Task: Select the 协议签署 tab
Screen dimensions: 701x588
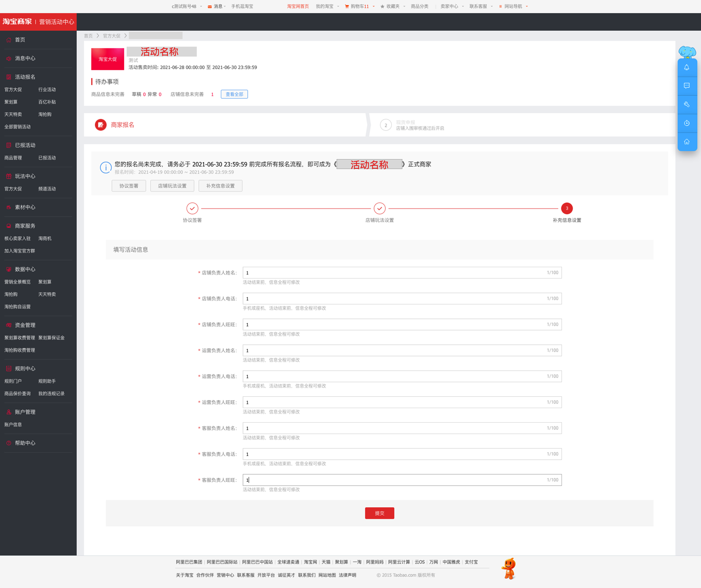Action: tap(129, 186)
